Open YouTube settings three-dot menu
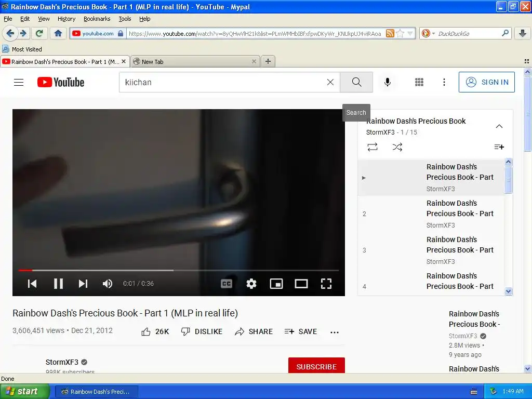 [444, 82]
